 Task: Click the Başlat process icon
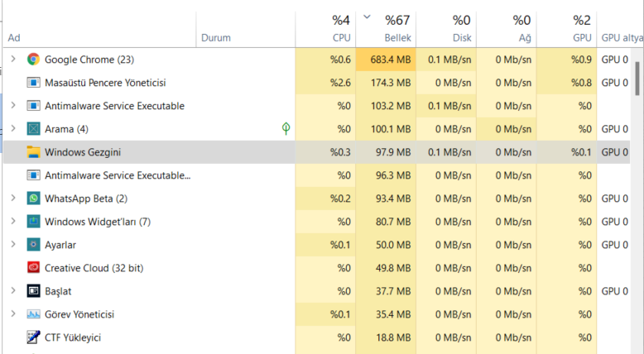point(33,291)
